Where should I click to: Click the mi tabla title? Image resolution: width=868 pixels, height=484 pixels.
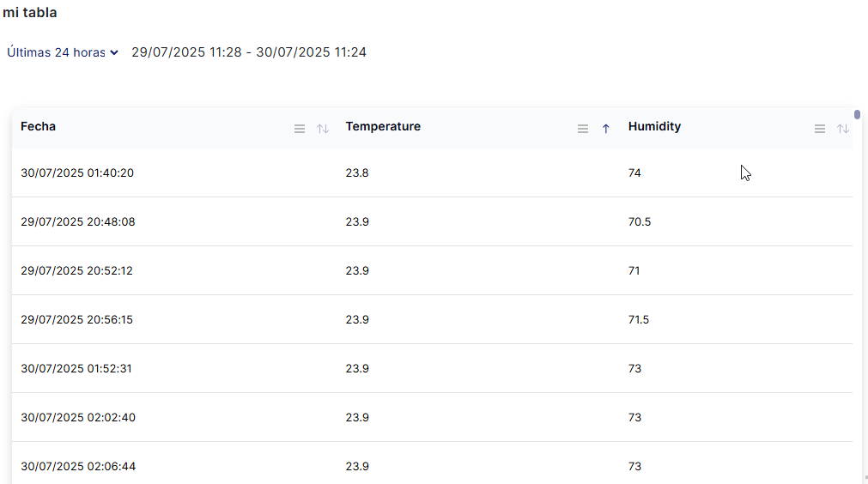[x=30, y=13]
